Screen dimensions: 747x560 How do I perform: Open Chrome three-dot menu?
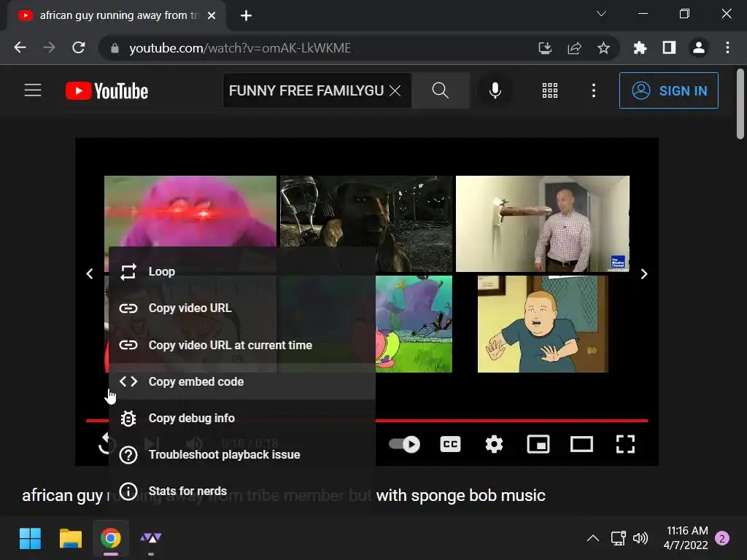coord(727,47)
